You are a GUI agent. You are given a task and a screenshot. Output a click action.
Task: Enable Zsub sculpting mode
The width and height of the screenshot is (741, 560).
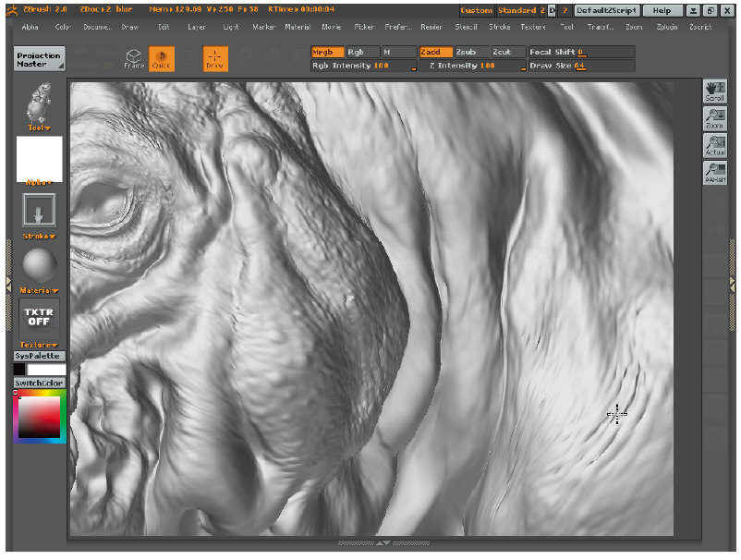point(470,52)
